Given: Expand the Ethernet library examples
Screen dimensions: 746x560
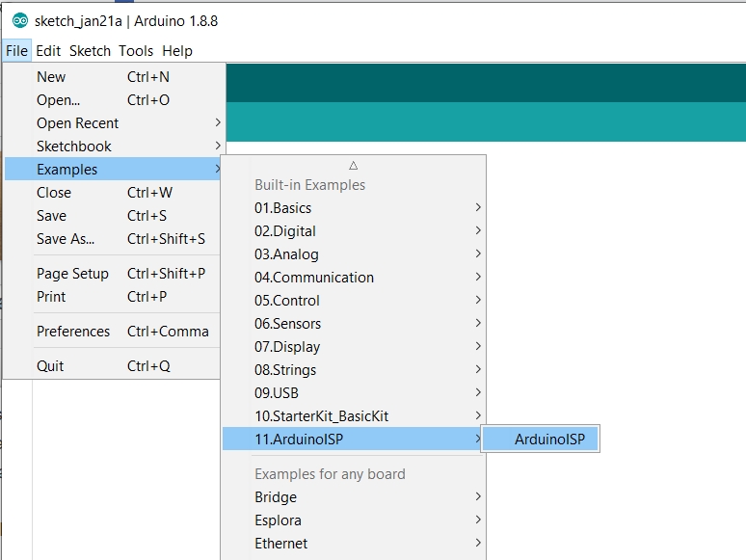Looking at the screenshot, I should point(354,544).
